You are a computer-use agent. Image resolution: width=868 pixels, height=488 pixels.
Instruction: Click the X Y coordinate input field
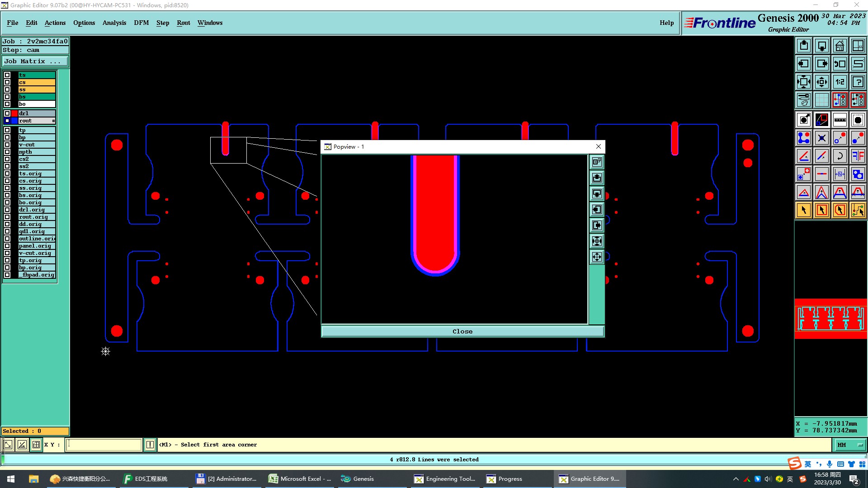coord(104,445)
